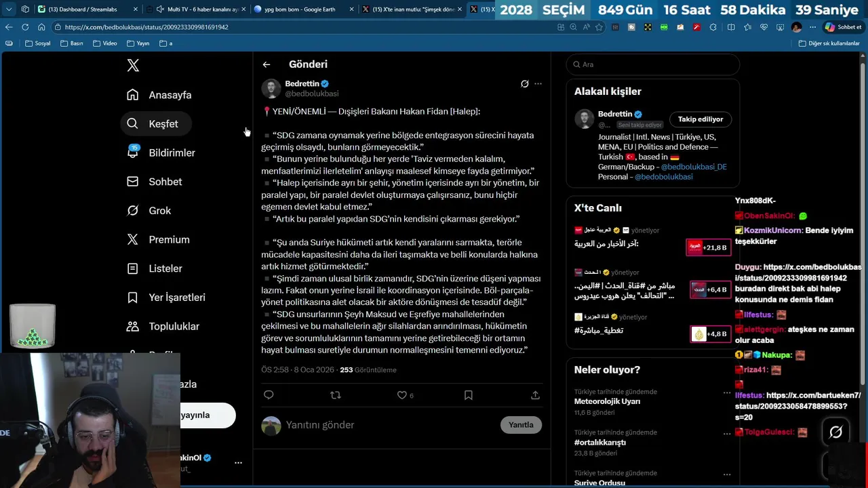
Task: Open workspaces icon in tab bar
Action: click(x=25, y=9)
